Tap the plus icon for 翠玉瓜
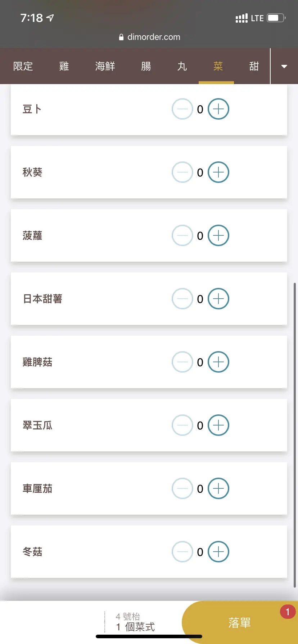This screenshot has width=298, height=644. [x=218, y=425]
